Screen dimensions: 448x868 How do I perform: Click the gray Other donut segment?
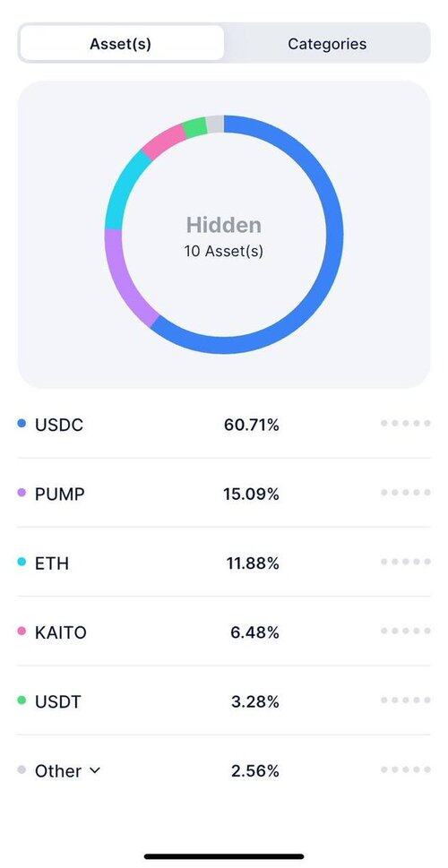coord(215,124)
